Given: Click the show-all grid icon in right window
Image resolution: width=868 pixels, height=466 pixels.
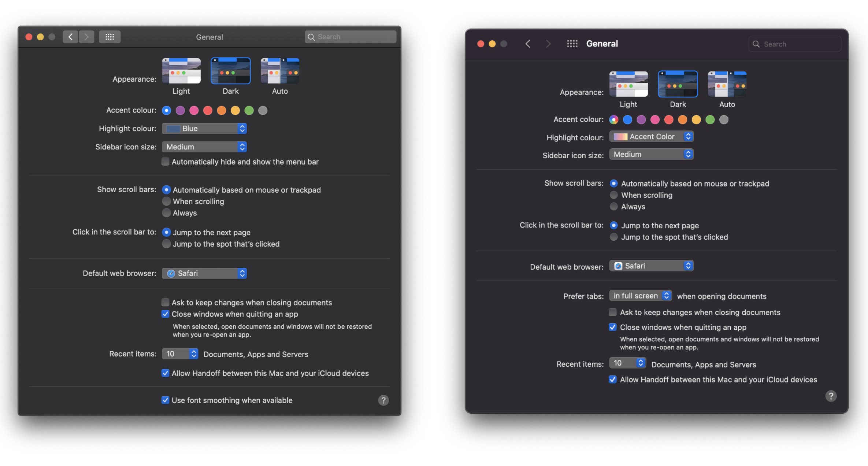Looking at the screenshot, I should 572,44.
